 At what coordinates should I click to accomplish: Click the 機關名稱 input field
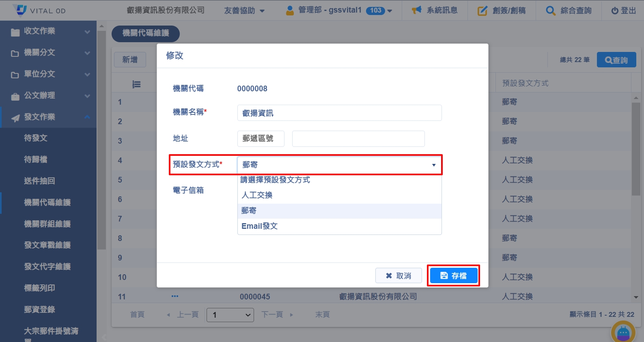pyautogui.click(x=339, y=113)
